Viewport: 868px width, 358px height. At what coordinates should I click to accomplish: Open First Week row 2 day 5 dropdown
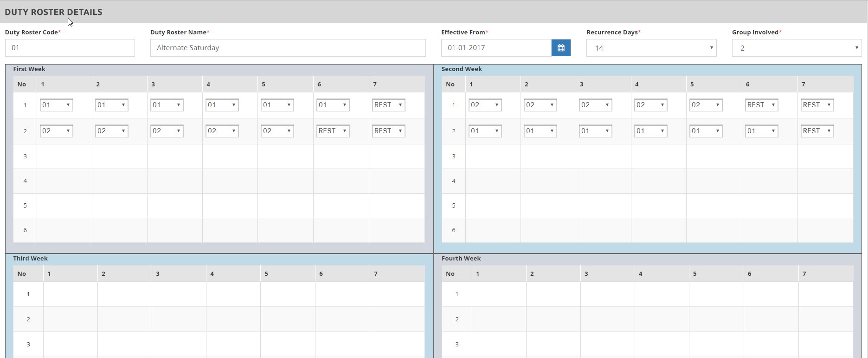tap(277, 131)
